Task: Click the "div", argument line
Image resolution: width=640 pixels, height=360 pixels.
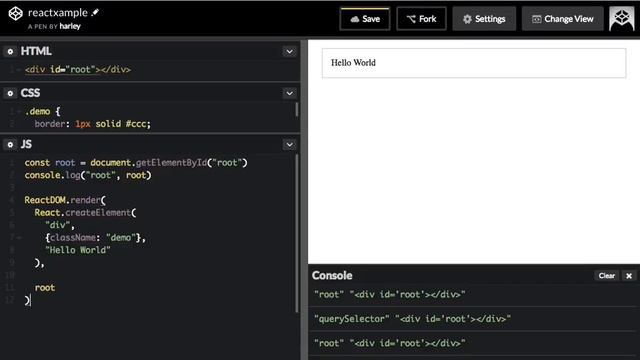Action: pyautogui.click(x=60, y=225)
